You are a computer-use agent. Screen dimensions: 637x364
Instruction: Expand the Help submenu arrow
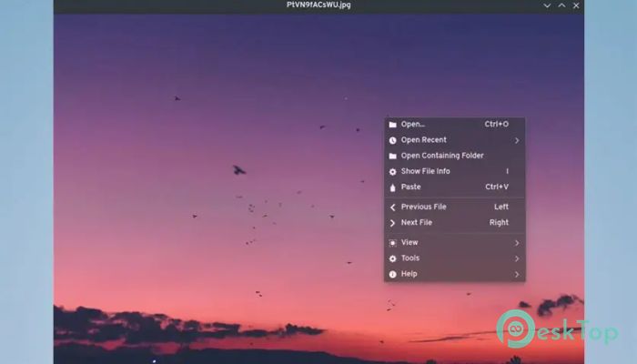point(517,275)
